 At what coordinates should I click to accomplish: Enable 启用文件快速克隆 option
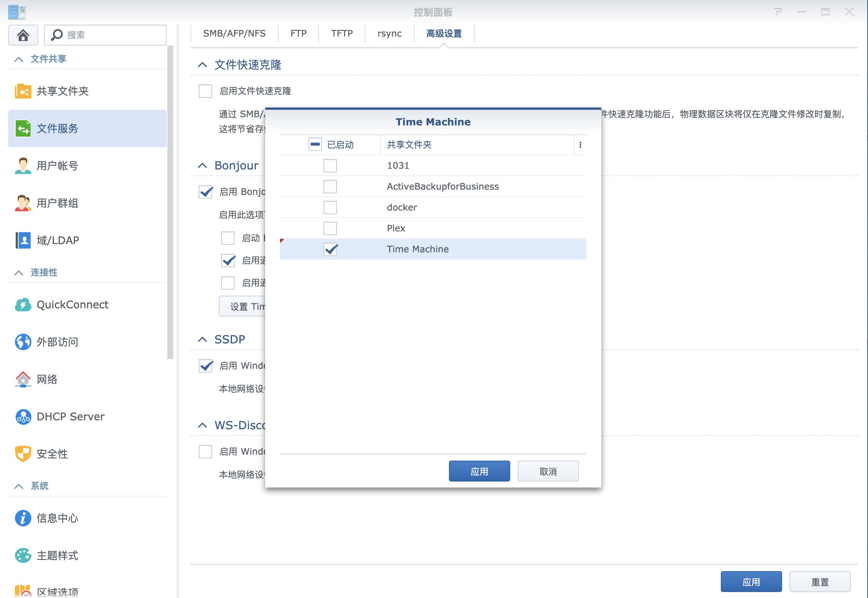tap(205, 91)
